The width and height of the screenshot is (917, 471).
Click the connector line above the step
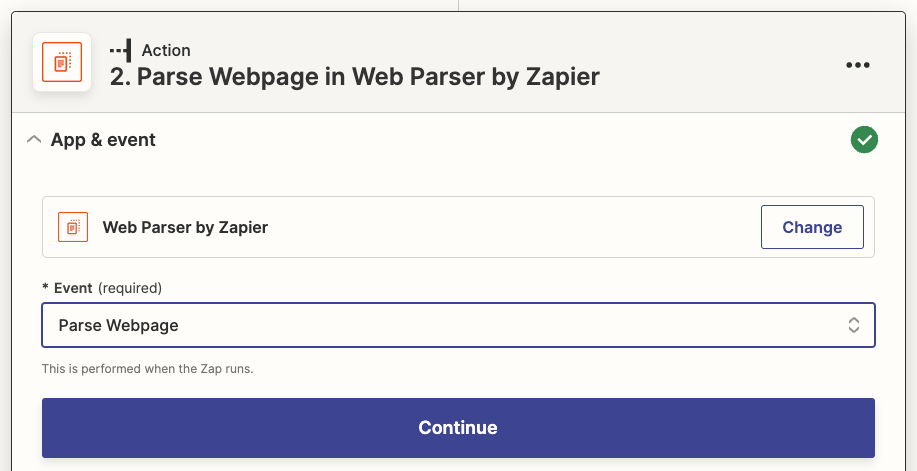click(458, 5)
